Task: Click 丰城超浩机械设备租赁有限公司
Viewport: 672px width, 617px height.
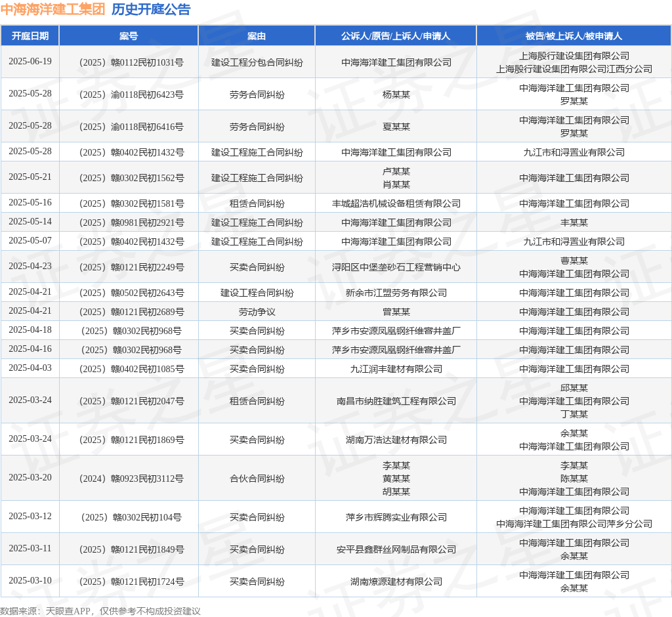Action: click(x=396, y=203)
